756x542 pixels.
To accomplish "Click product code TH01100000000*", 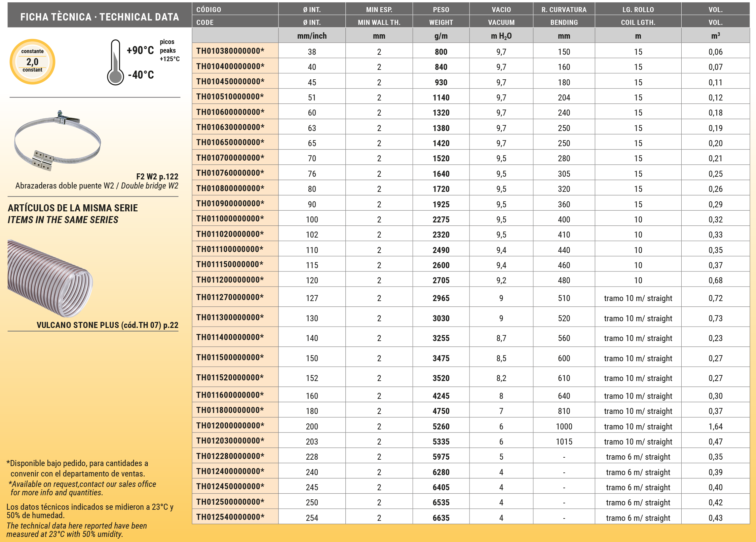I will (230, 219).
